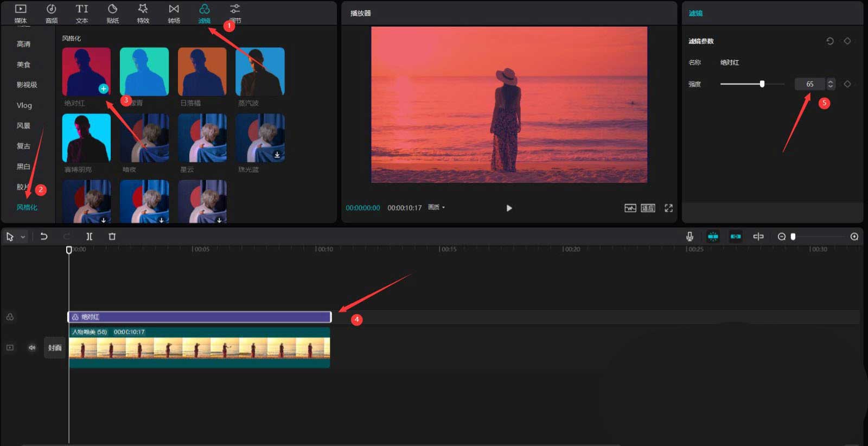The width and height of the screenshot is (868, 446).
Task: Click the split clip tool
Action: [x=90, y=237]
